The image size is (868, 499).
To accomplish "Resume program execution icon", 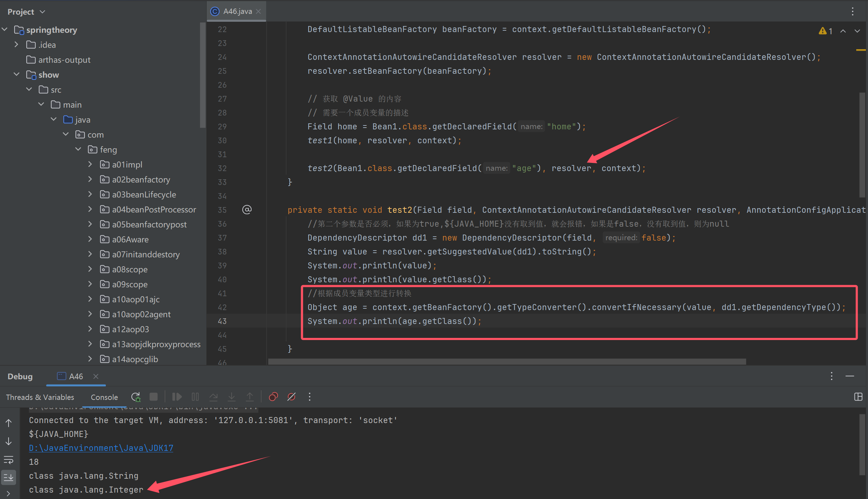I will pyautogui.click(x=177, y=397).
